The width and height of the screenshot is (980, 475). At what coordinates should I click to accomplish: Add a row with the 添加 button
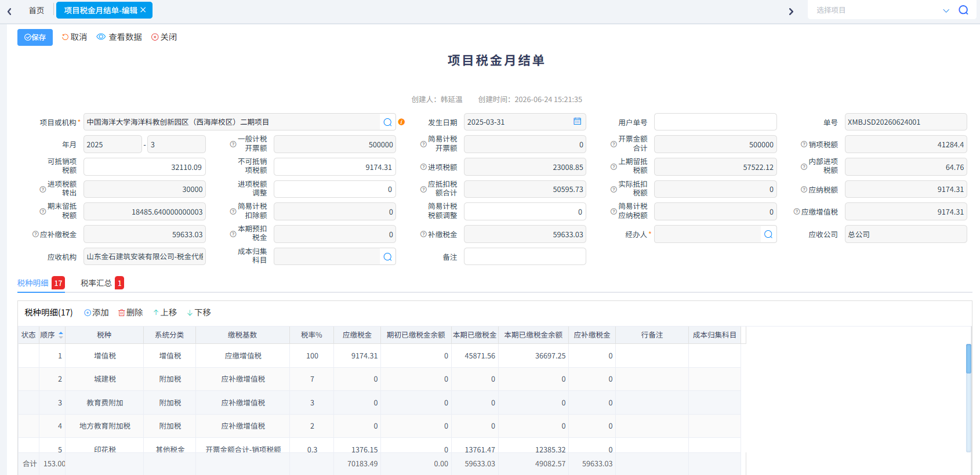[96, 313]
